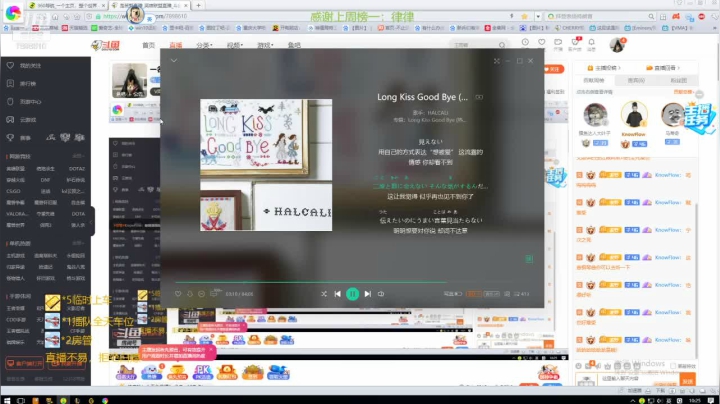This screenshot has height=404, width=720.
Task: Seek in the green playback progress bar
Action: 352,282
